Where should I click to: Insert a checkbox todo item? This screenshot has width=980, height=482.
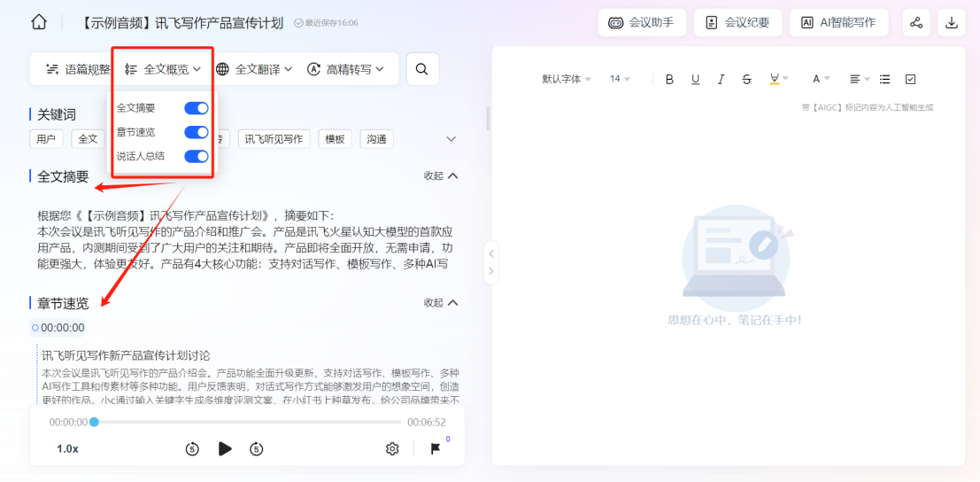[x=910, y=80]
